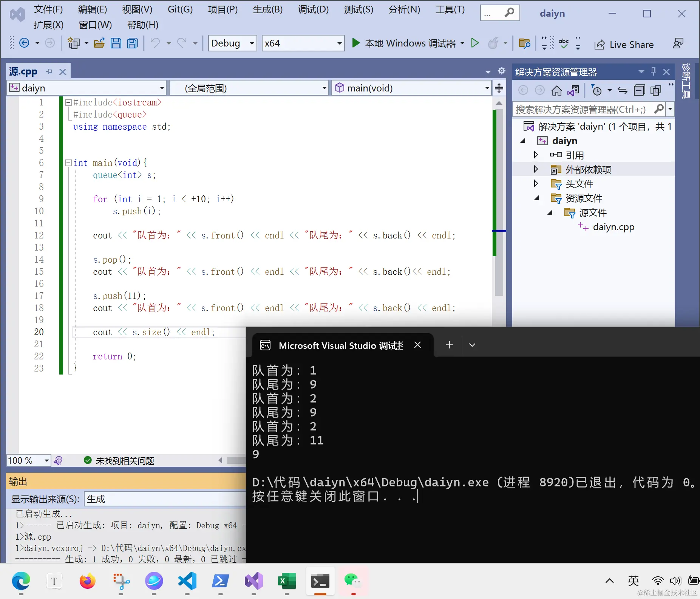Open the Debug configuration dropdown
700x599 pixels.
232,43
